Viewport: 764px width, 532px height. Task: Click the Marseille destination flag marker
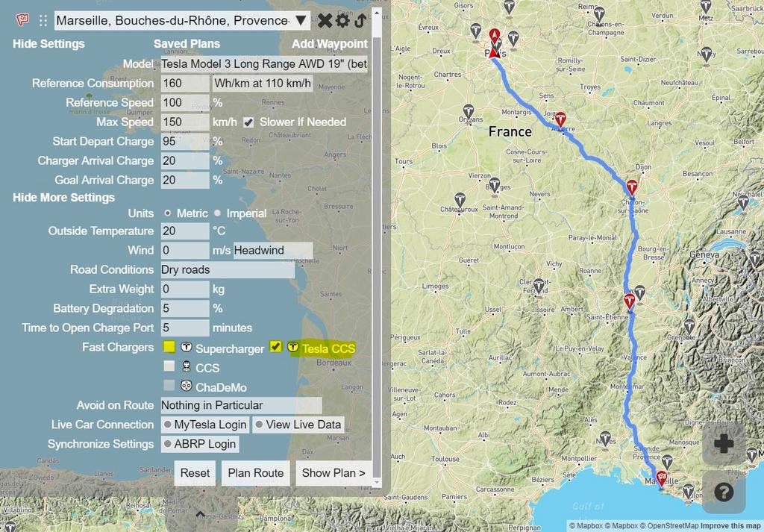click(662, 478)
